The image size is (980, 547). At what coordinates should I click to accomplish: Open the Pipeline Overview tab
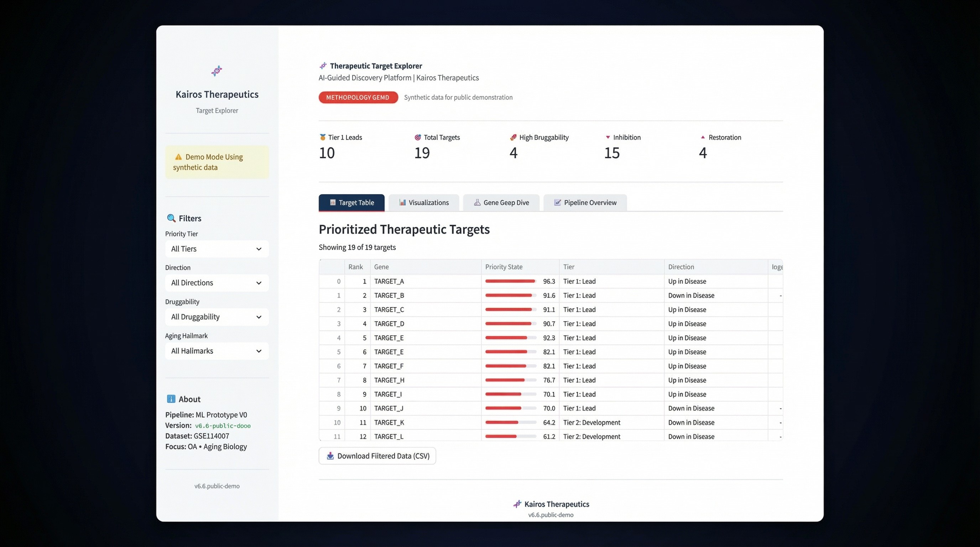coord(585,202)
